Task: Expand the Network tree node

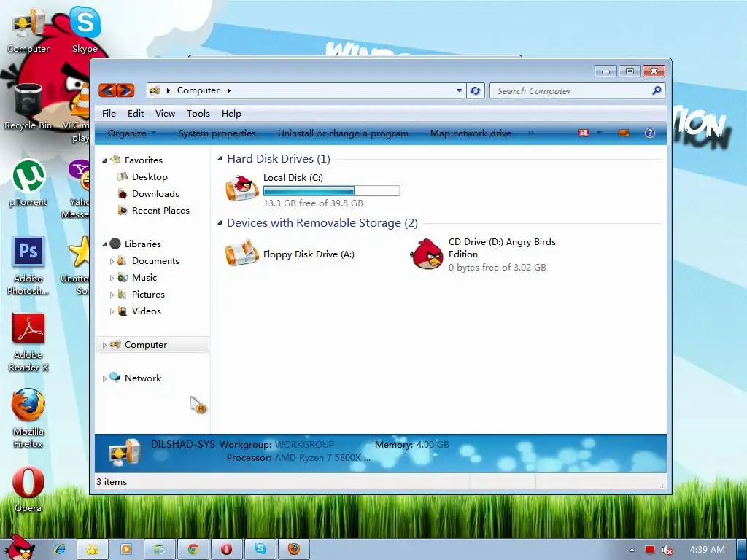Action: (104, 378)
